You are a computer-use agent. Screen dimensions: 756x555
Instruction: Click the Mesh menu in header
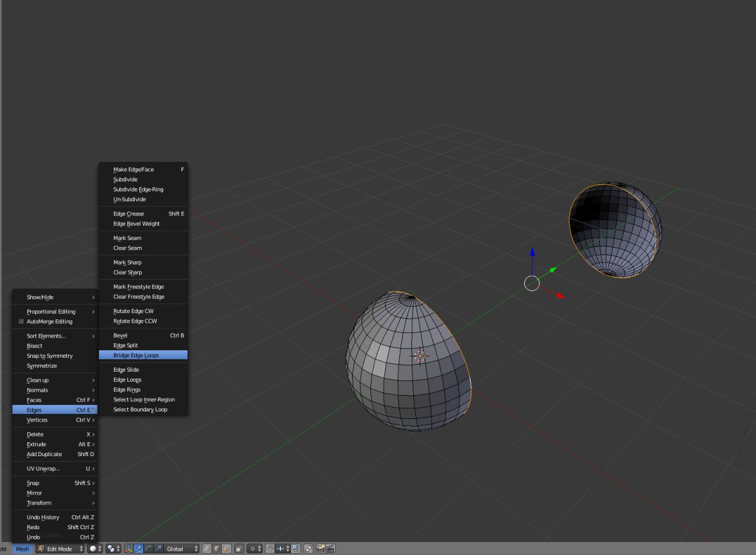[23, 549]
